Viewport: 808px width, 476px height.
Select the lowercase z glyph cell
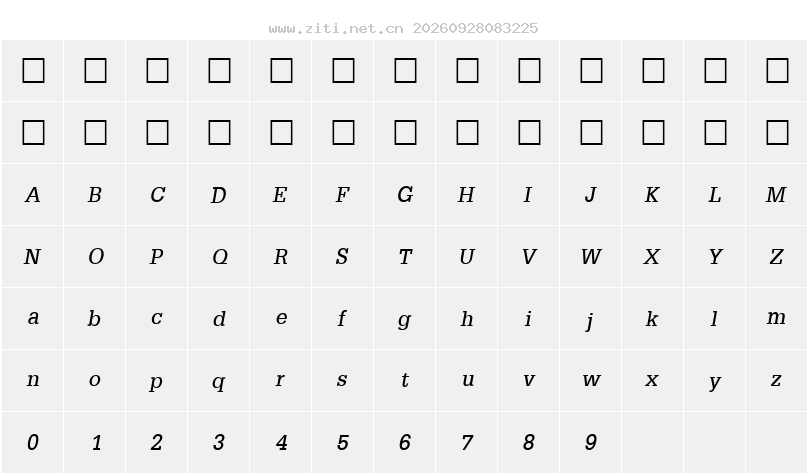(x=776, y=381)
